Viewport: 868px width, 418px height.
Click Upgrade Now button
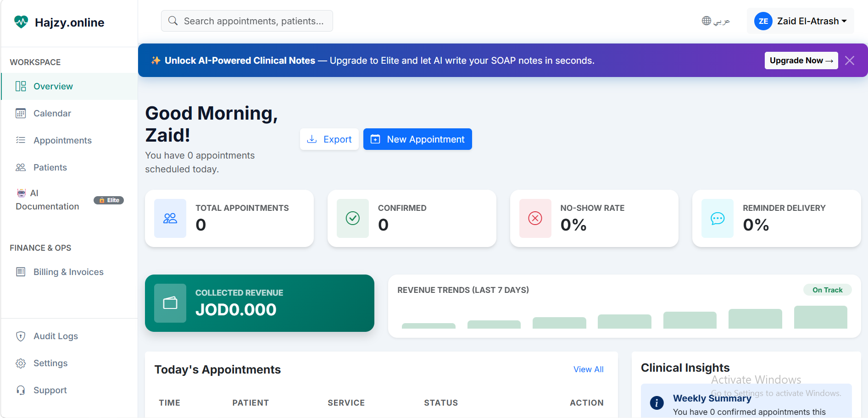[x=801, y=60]
